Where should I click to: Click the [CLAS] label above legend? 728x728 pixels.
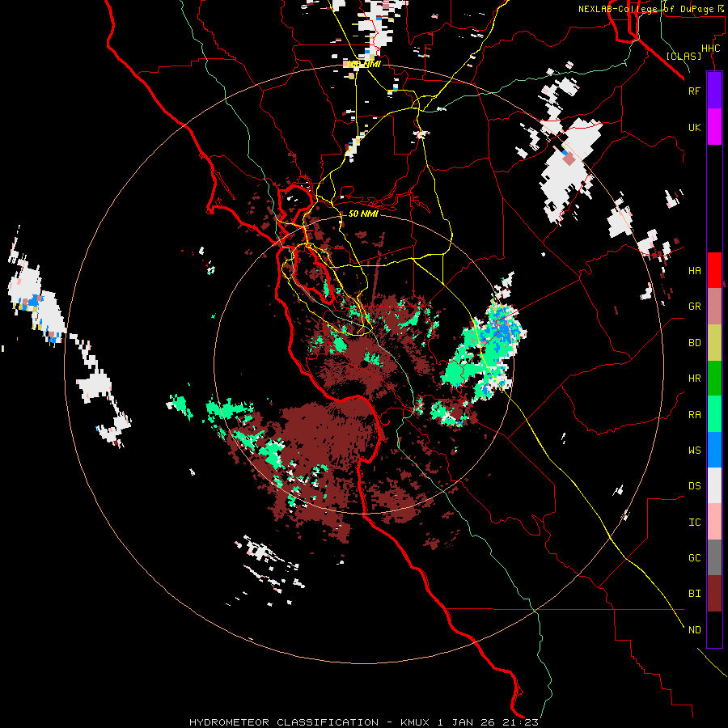point(684,56)
